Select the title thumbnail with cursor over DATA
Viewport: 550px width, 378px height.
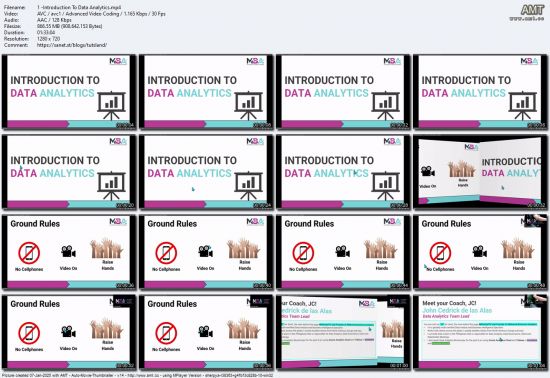69,172
